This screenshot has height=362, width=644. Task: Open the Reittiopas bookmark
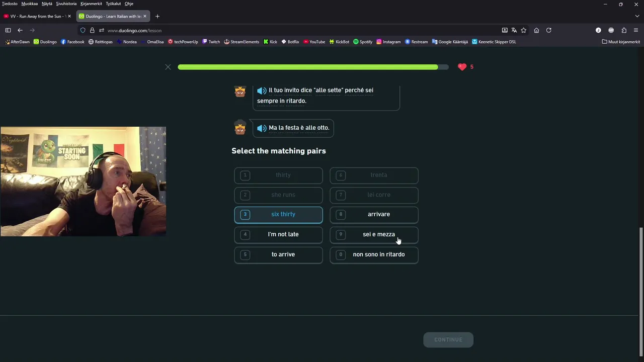coord(101,42)
